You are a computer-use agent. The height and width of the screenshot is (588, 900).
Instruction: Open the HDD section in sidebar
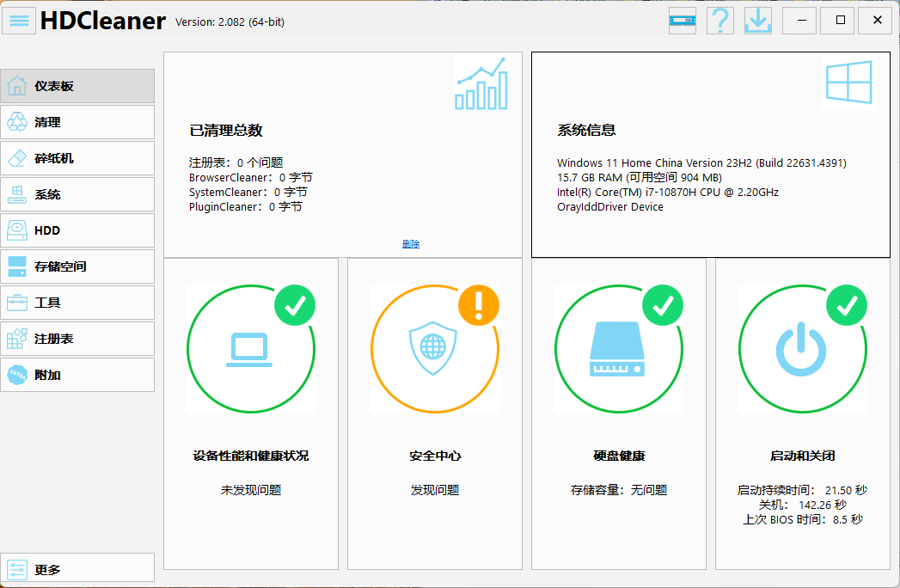77,230
